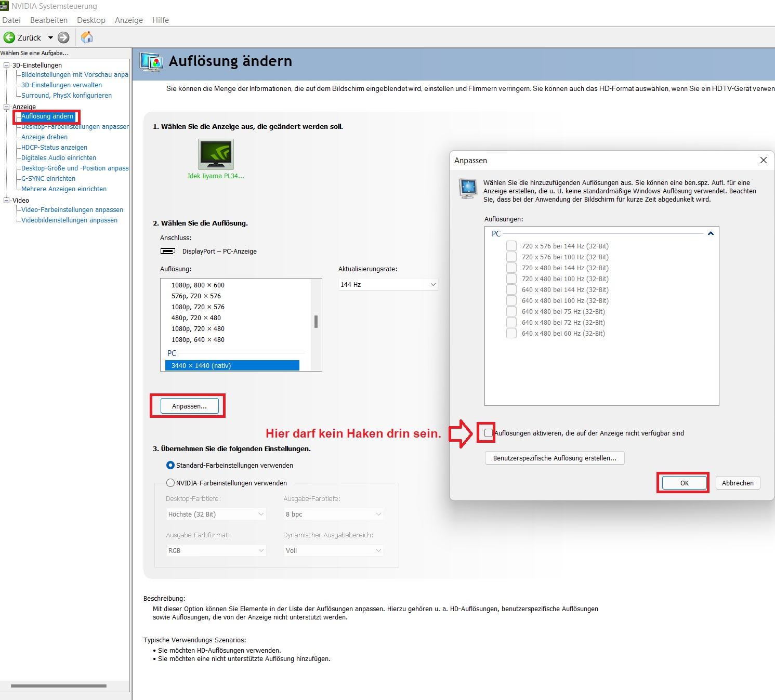Screen dimensions: 775x700
Task: Collapse the Anzeige tree node
Action: coord(7,107)
